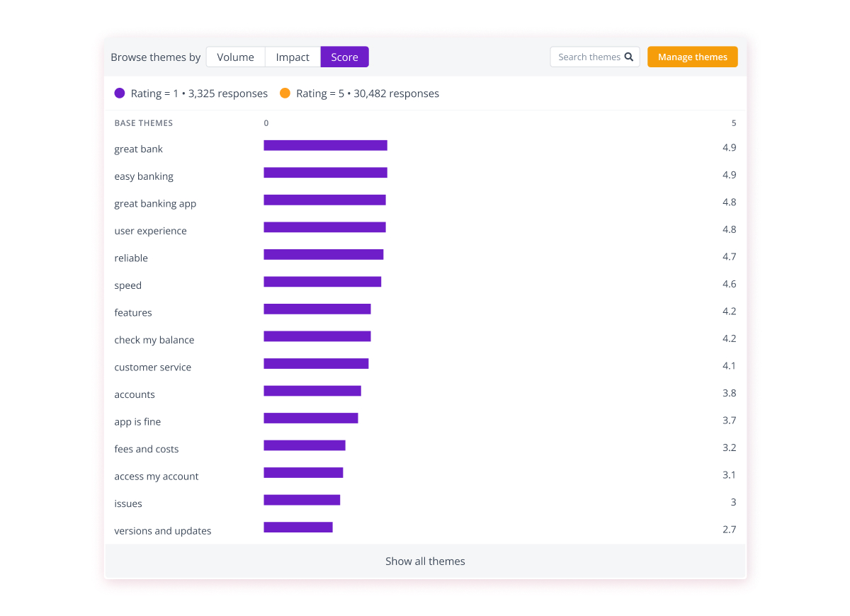This screenshot has height=616, width=850.
Task: Click the speed theme's purple bar
Action: tap(322, 281)
